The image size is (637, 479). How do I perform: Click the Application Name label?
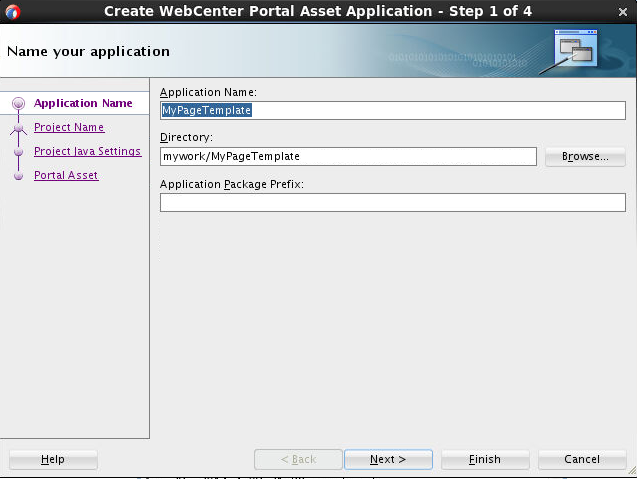(208, 92)
